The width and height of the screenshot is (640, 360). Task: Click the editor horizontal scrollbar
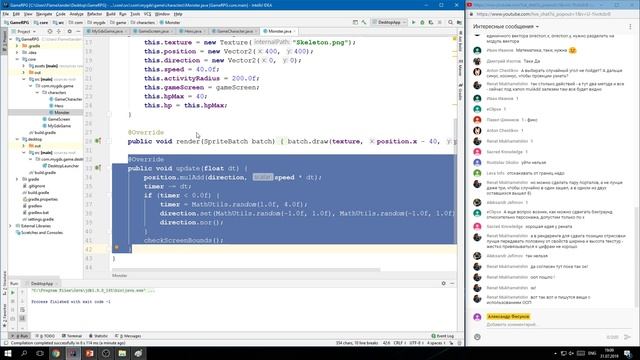[x=246, y=269]
